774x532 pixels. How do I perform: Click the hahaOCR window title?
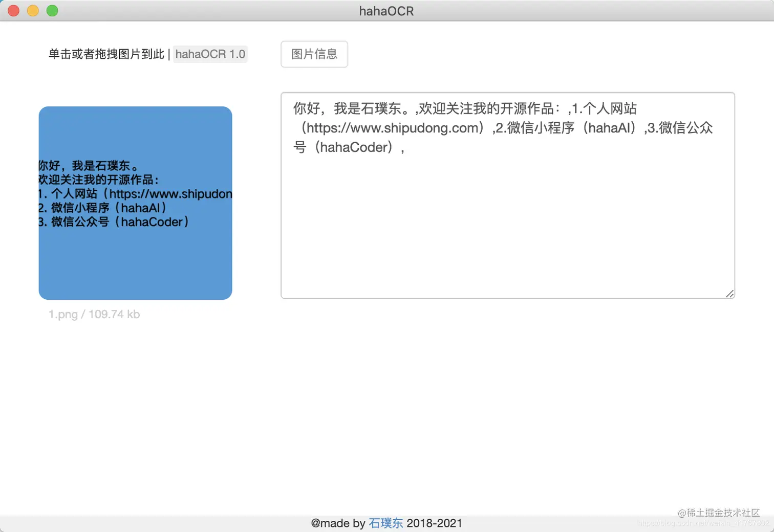coord(386,11)
